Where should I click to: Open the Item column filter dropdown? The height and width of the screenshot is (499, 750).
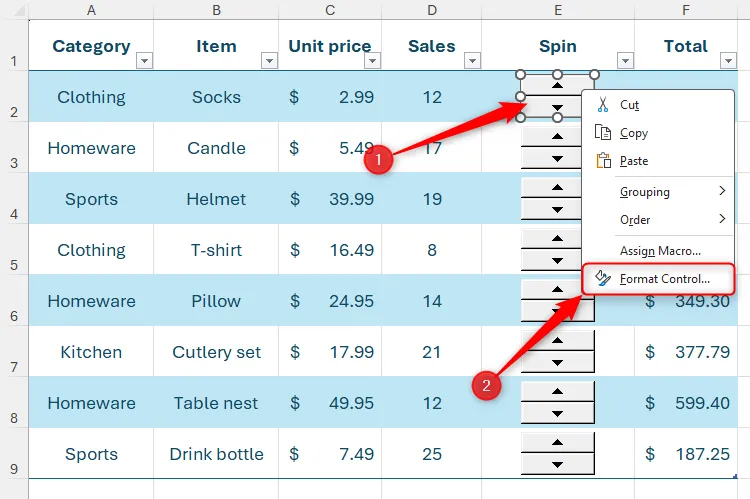pos(269,61)
